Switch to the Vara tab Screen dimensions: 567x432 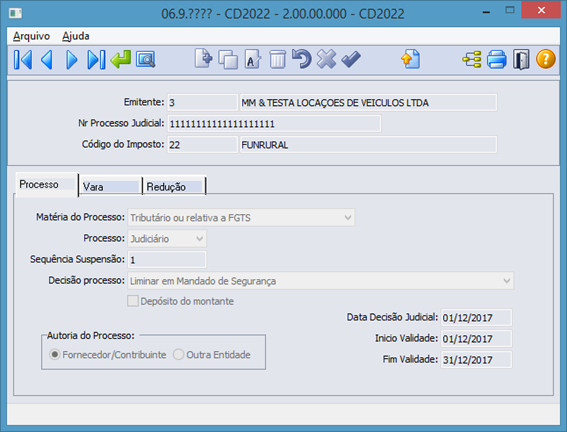click(x=110, y=187)
